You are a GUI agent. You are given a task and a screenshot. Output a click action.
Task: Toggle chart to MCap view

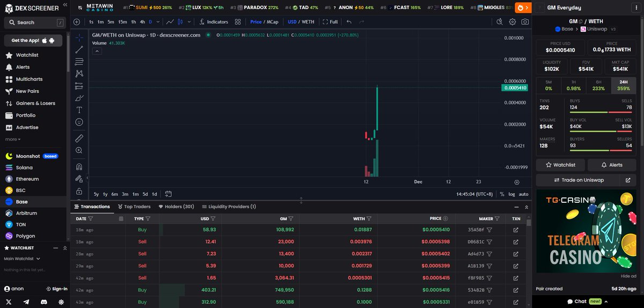[273, 22]
